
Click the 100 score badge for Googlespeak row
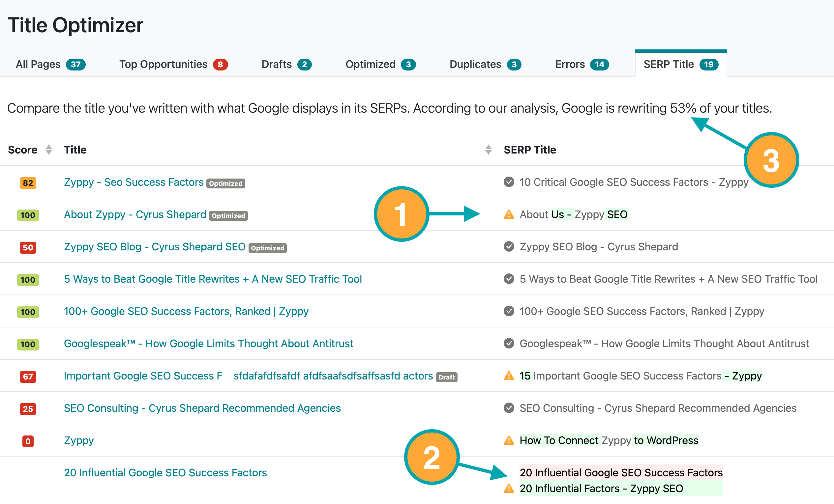28,345
